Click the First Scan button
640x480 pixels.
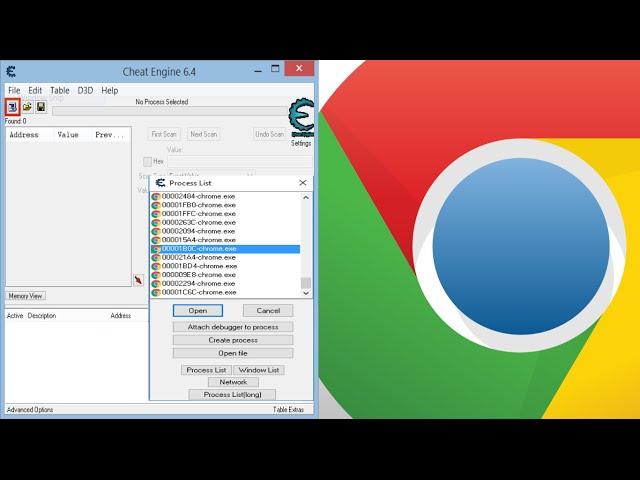click(x=164, y=134)
